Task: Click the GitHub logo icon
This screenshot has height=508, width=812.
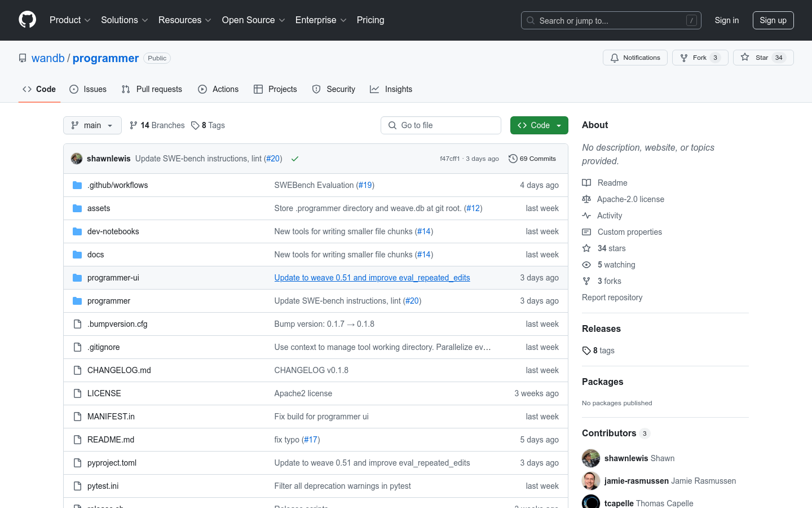Action: 27,20
